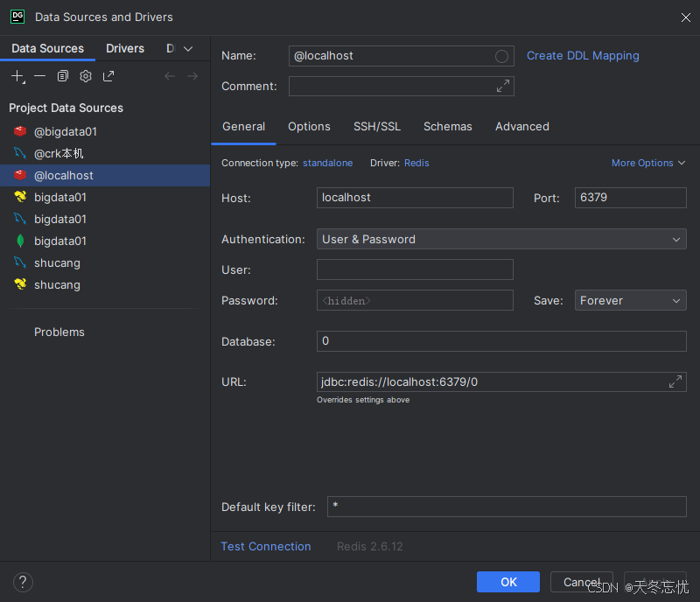Open the Advanced tab
Image resolution: width=700 pixels, height=602 pixels.
click(522, 127)
